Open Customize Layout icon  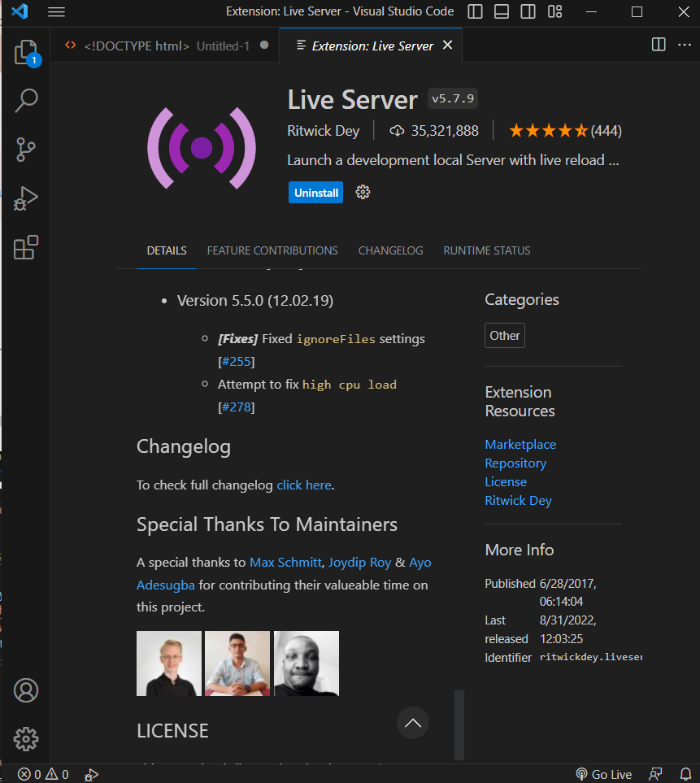coord(554,11)
